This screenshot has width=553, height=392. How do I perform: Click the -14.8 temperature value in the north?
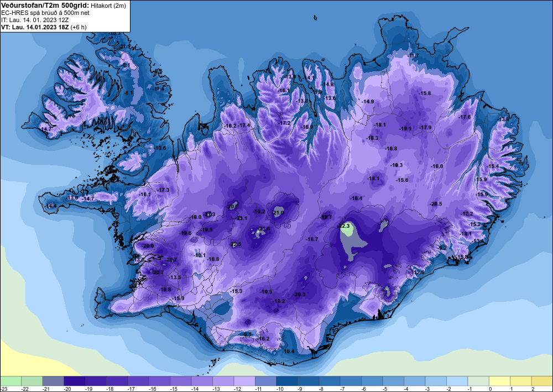(x=328, y=84)
